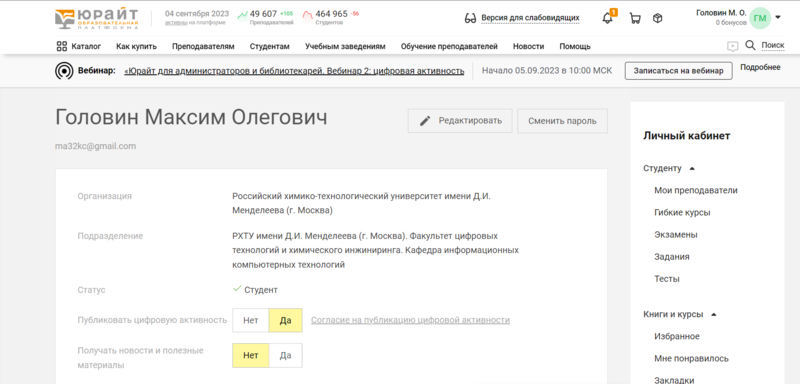
Task: Click the box package icon in header
Action: point(658,18)
